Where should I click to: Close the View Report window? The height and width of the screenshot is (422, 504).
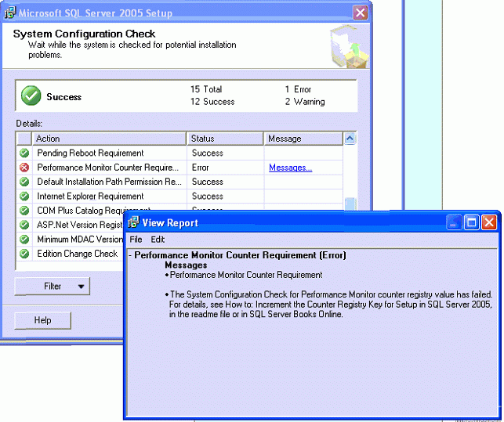pyautogui.click(x=489, y=223)
